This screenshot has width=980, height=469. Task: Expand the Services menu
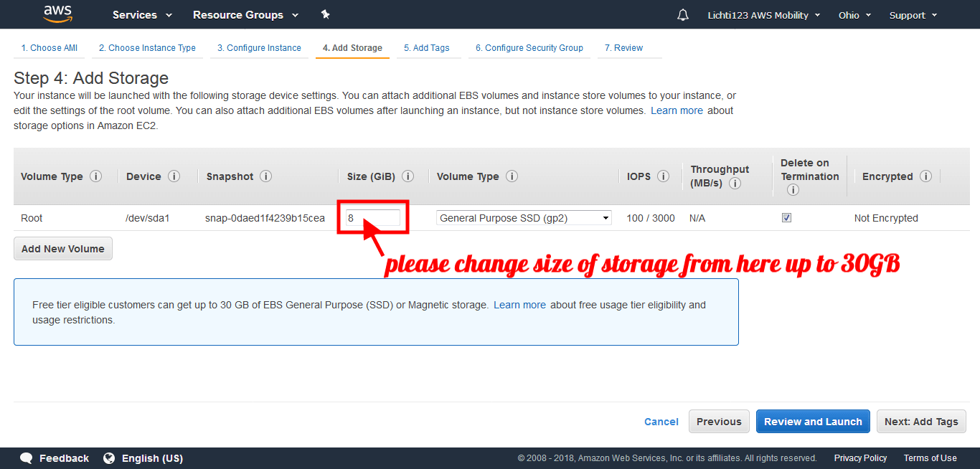tap(142, 15)
